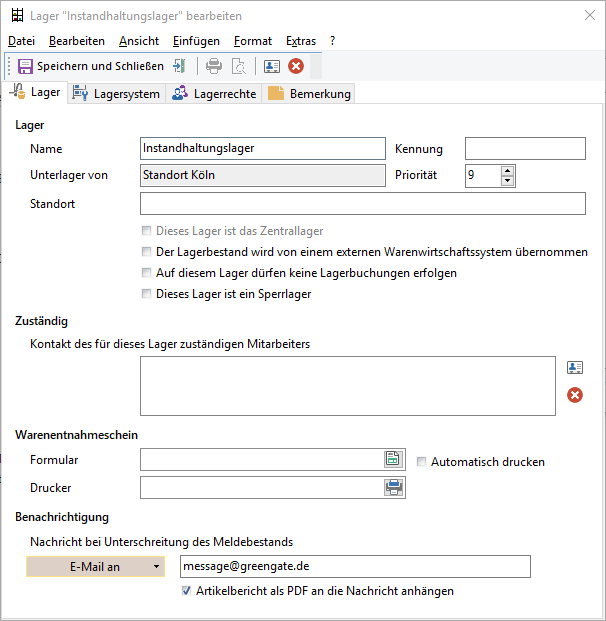606x621 pixels.
Task: Increase Priorität with the up arrow
Action: pos(507,171)
